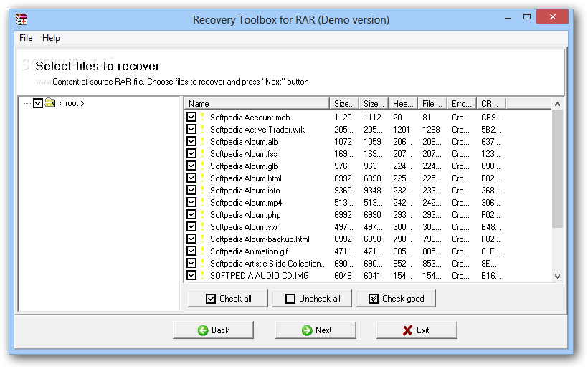Click the first Size column header
This screenshot has width=588, height=369.
(x=344, y=104)
